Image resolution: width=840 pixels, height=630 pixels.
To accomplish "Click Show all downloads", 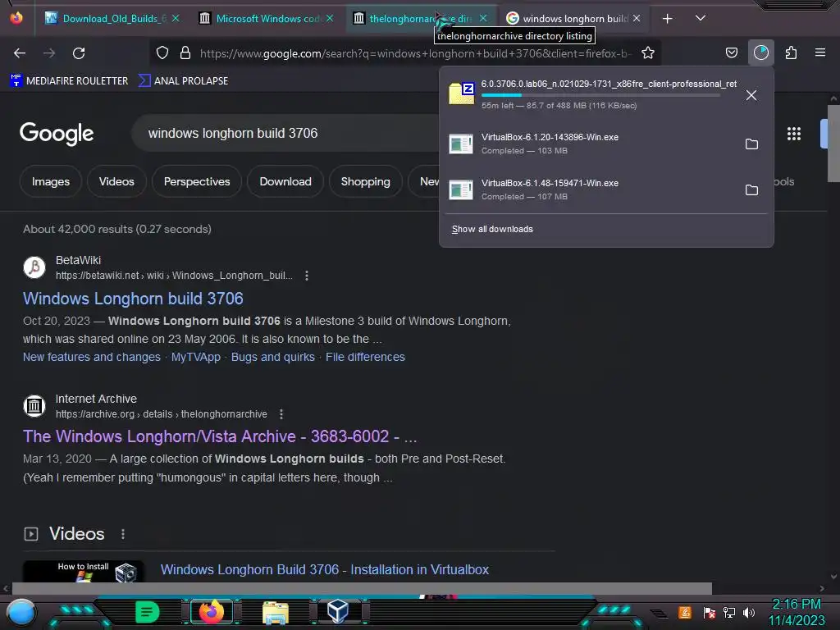I will tap(492, 230).
